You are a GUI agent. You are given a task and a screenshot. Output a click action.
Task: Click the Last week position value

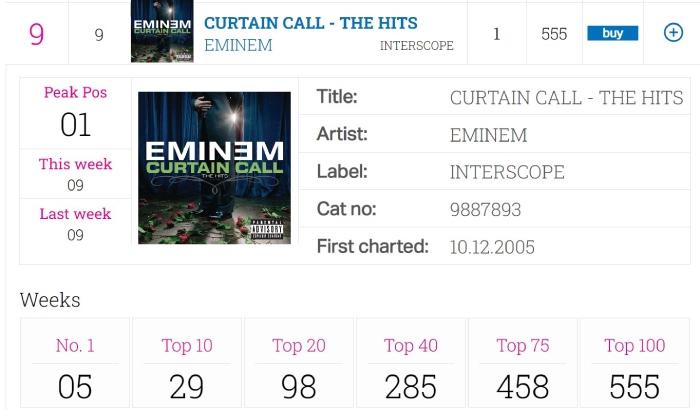75,235
